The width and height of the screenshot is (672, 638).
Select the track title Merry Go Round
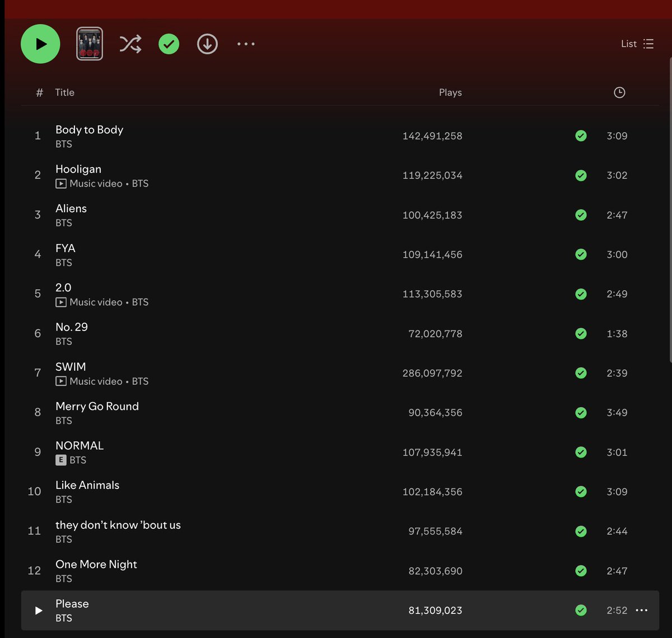(97, 406)
